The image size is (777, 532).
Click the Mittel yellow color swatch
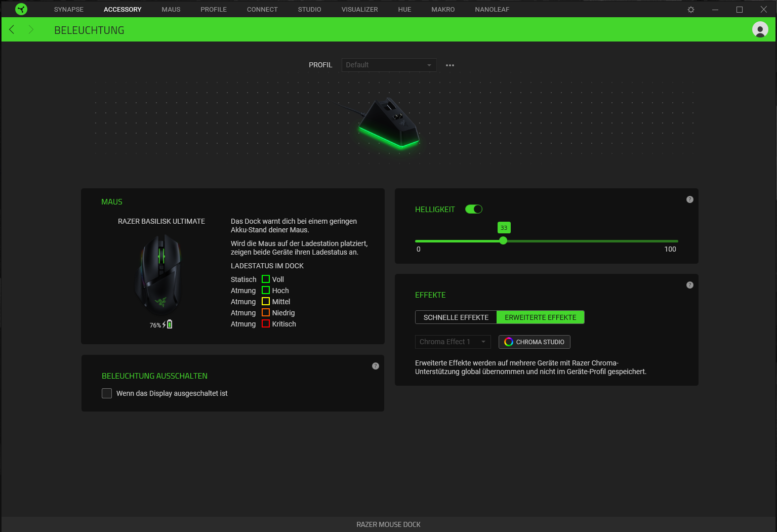pos(266,301)
